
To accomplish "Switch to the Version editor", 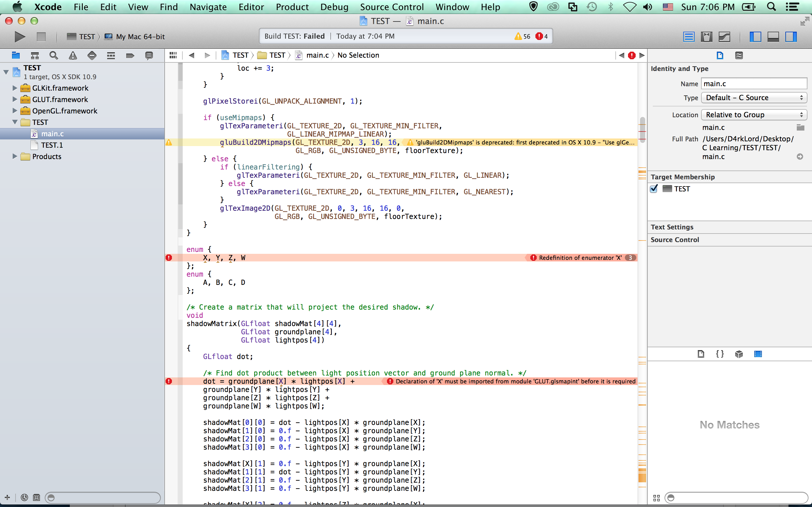I will pyautogui.click(x=724, y=36).
